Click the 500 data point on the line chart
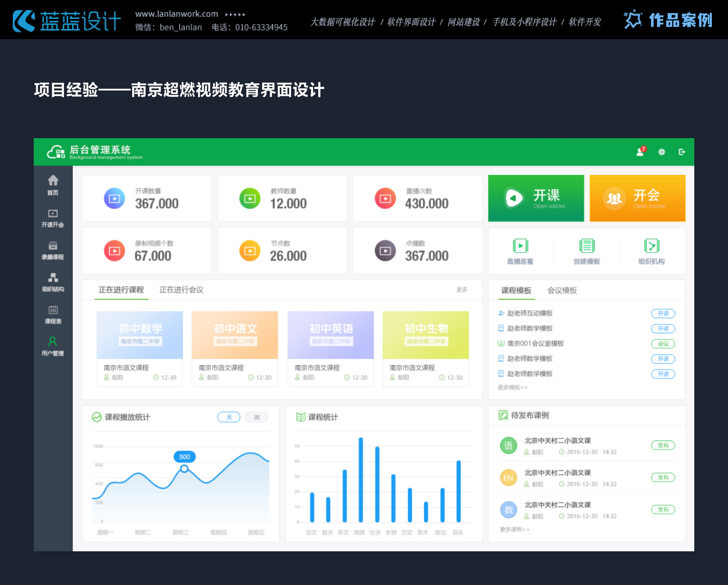 [x=184, y=468]
